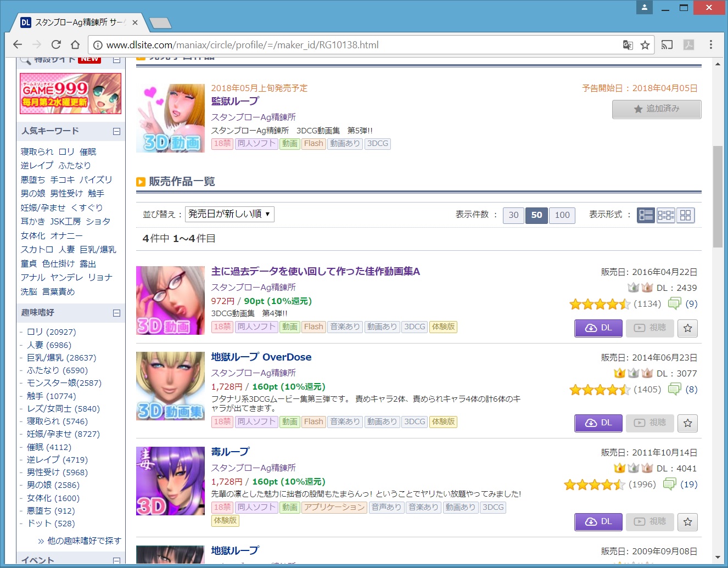Click the PDF extension icon

688,45
